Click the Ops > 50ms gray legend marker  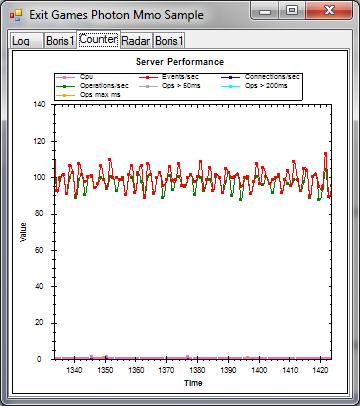point(148,86)
